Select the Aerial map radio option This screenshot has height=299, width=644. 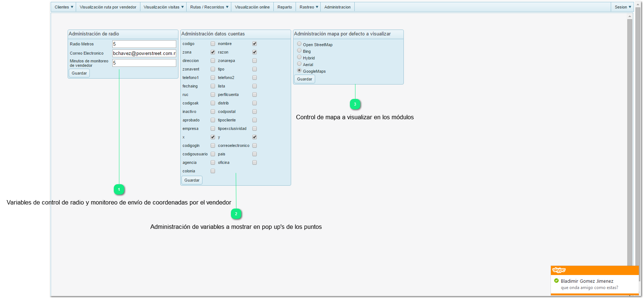tap(299, 64)
